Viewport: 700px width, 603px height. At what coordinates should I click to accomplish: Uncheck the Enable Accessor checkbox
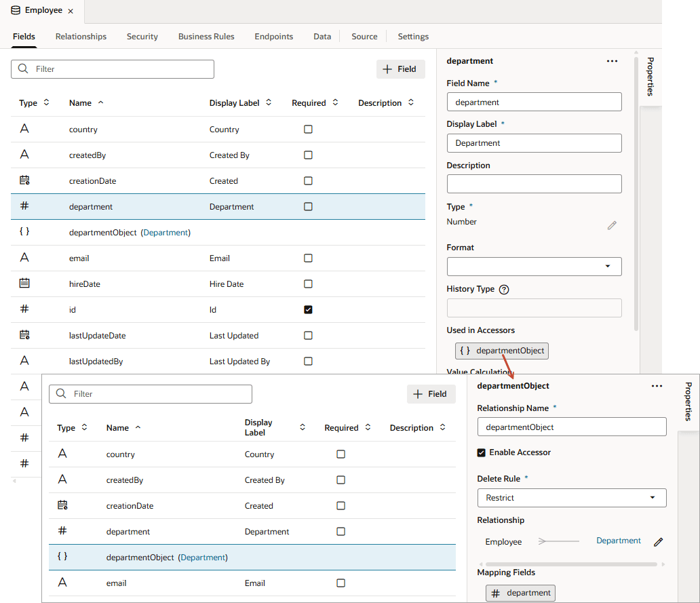tap(482, 452)
